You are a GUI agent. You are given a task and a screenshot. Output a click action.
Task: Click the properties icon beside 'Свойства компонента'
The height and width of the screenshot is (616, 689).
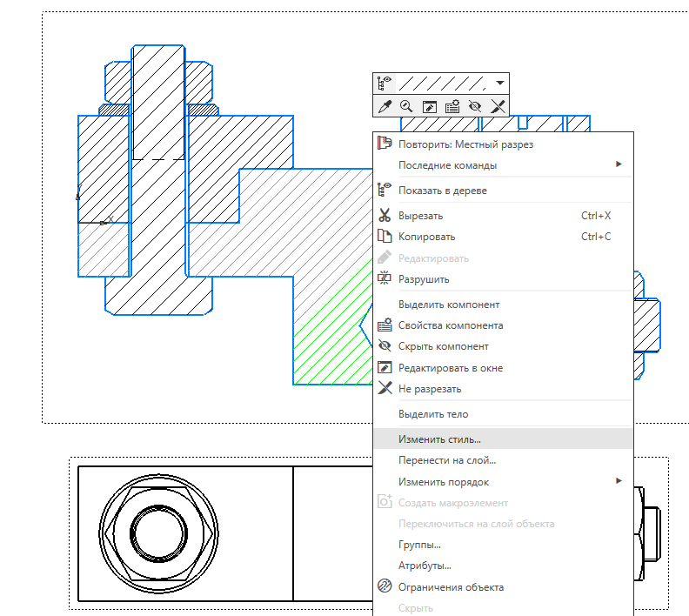point(385,325)
